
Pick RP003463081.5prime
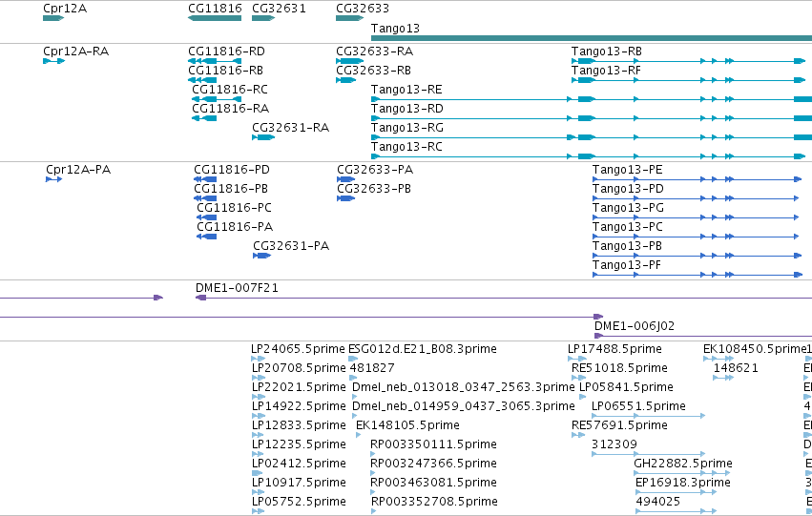433,483
